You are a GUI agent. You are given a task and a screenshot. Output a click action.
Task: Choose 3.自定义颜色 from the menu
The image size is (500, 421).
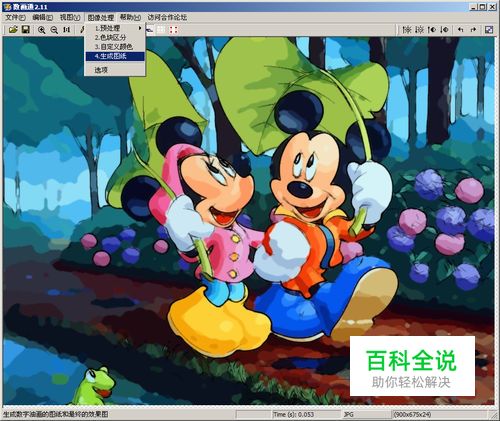115,47
